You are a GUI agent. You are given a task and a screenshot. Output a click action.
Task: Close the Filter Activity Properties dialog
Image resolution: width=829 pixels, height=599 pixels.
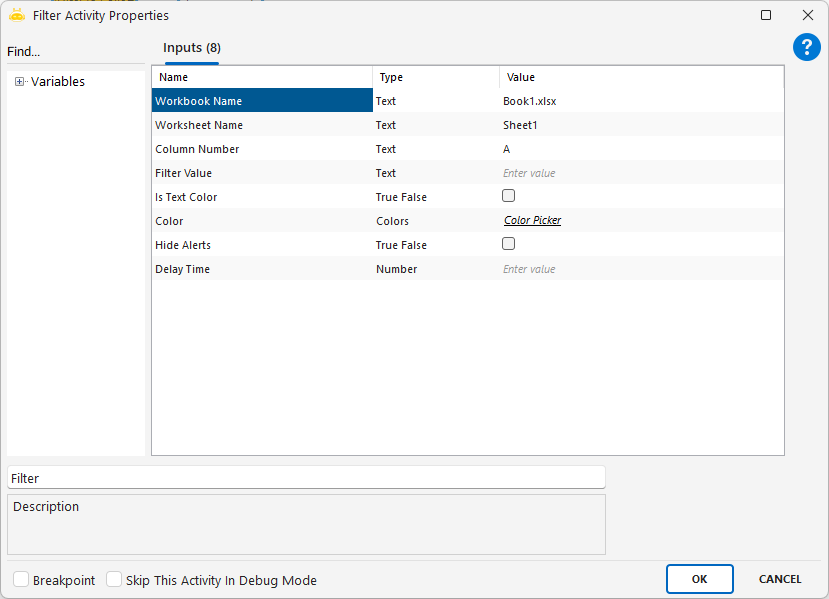click(807, 15)
